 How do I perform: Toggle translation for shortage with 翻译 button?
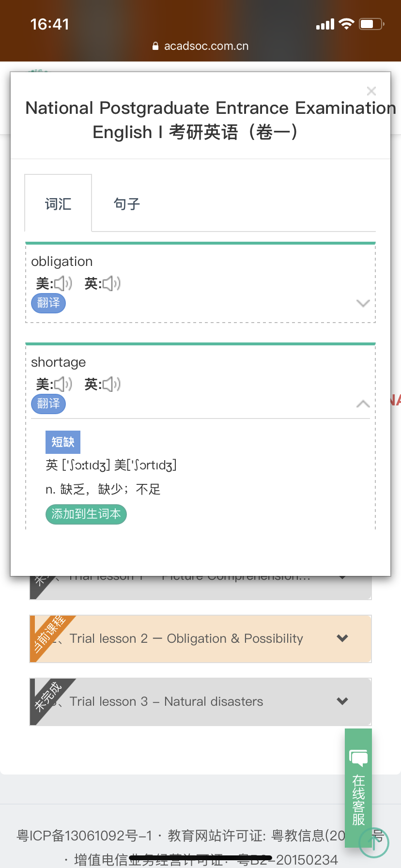click(x=48, y=404)
